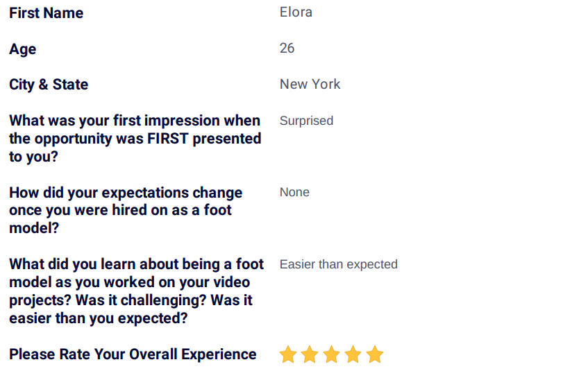This screenshot has width=588, height=378.
Task: Click the None response text
Action: click(295, 192)
